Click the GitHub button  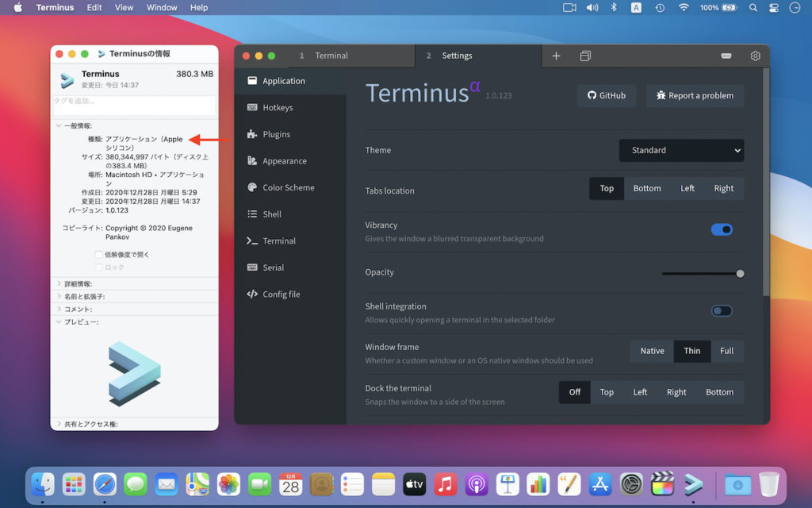[607, 95]
